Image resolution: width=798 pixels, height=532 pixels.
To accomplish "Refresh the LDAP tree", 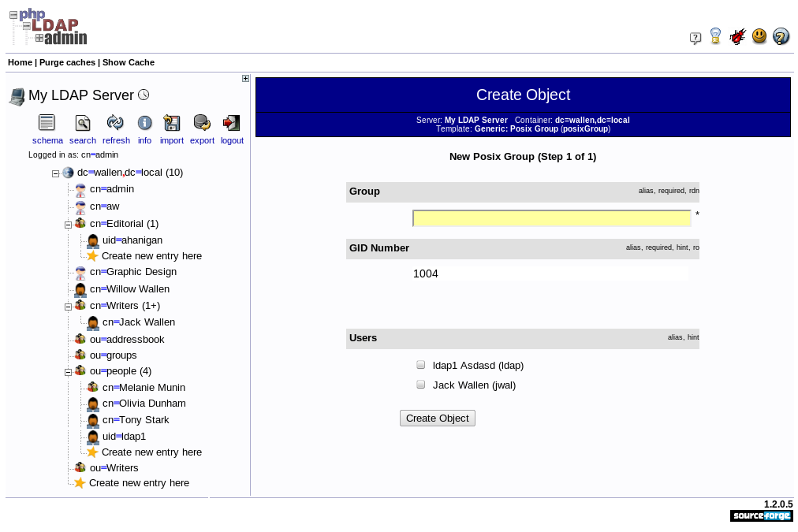I will click(x=115, y=123).
